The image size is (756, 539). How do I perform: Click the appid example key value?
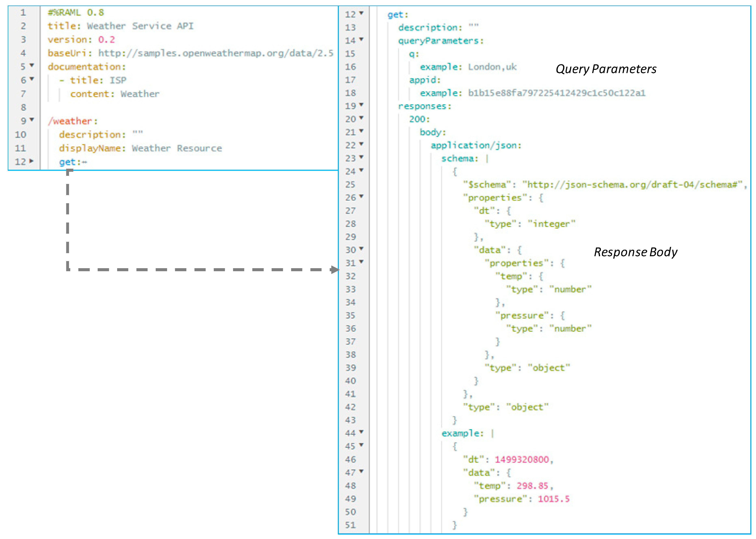557,93
